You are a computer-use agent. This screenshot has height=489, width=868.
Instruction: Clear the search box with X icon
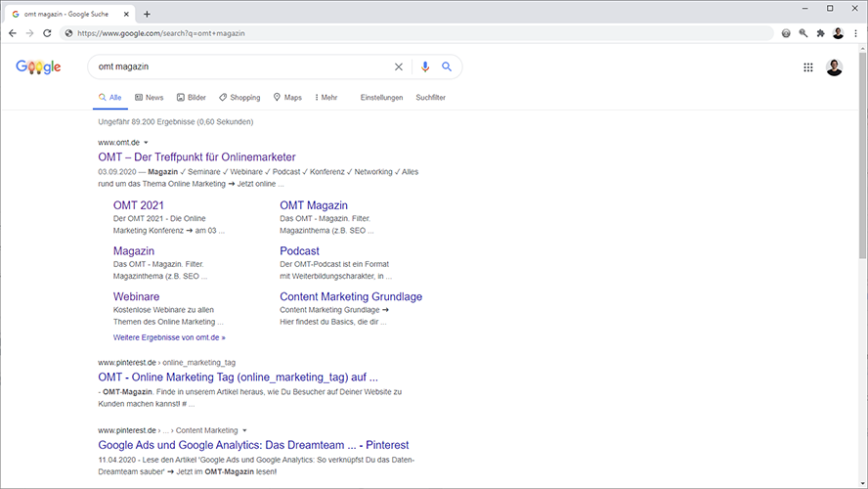[399, 67]
